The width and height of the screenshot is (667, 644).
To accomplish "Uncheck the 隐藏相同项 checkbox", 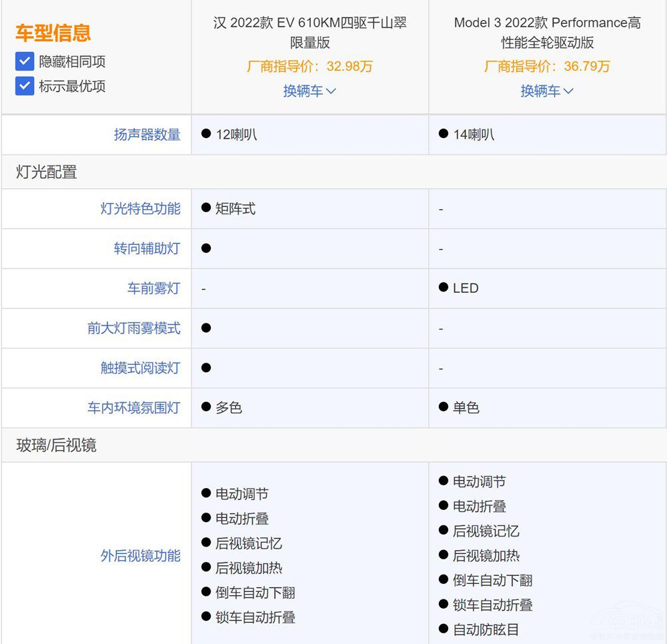I will tap(25, 62).
